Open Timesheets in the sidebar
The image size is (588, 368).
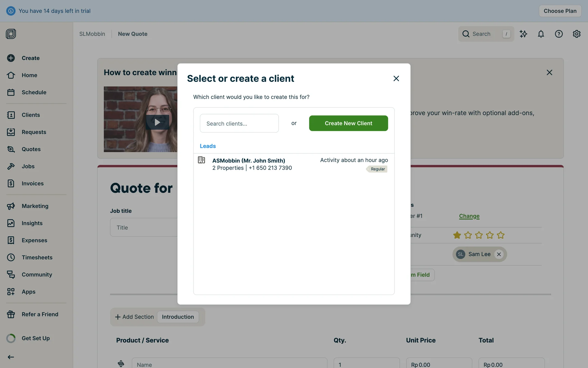click(37, 258)
